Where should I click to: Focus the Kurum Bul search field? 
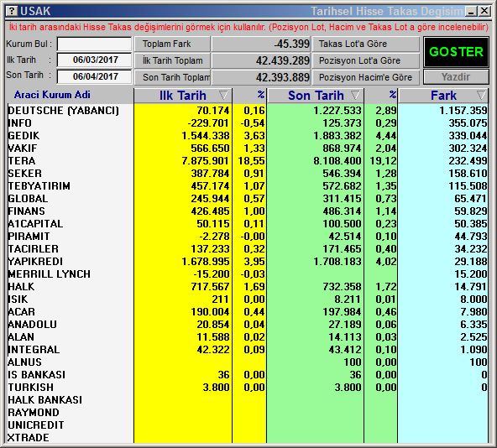(94, 44)
